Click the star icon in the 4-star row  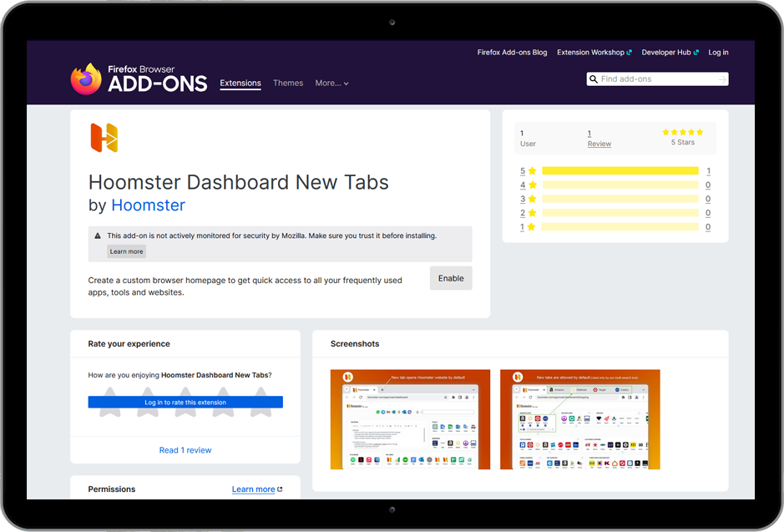click(x=533, y=185)
